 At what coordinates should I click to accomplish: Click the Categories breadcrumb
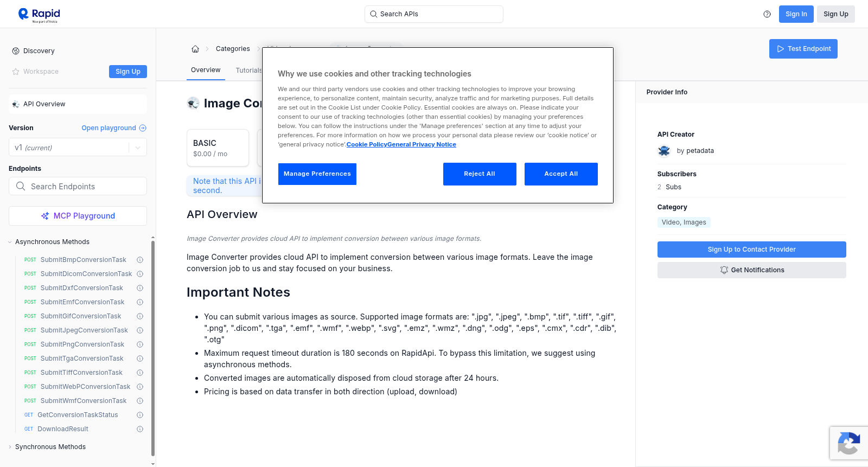[233, 49]
